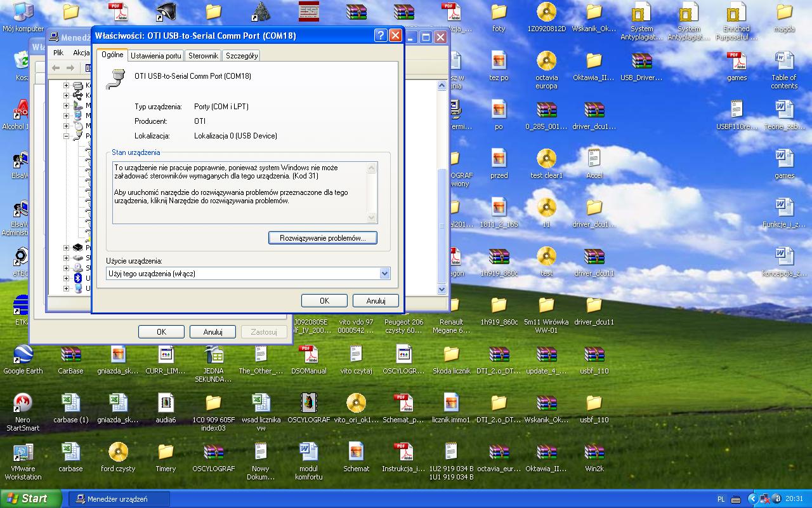This screenshot has height=508, width=812.
Task: Open the magda folder icon
Action: [784, 17]
